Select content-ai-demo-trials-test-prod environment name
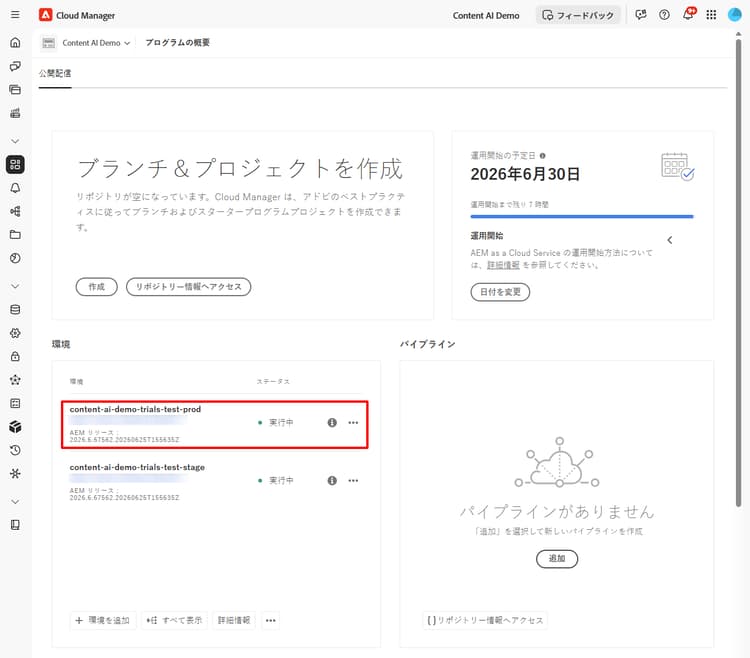 point(135,409)
